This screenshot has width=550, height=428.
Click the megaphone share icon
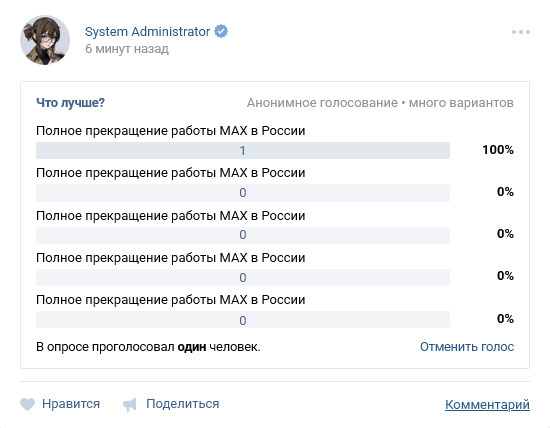129,404
